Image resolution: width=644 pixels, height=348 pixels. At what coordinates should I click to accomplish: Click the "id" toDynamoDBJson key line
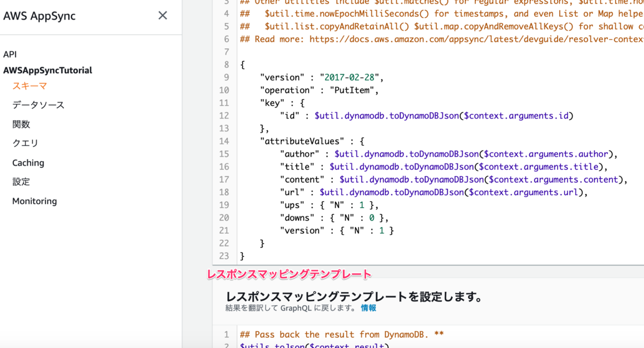coord(427,115)
